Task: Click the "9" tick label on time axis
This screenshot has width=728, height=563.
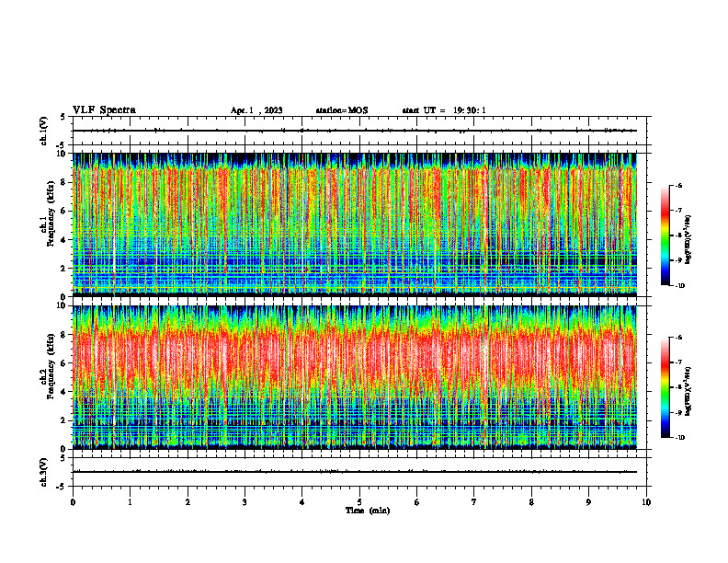Action: 588,502
